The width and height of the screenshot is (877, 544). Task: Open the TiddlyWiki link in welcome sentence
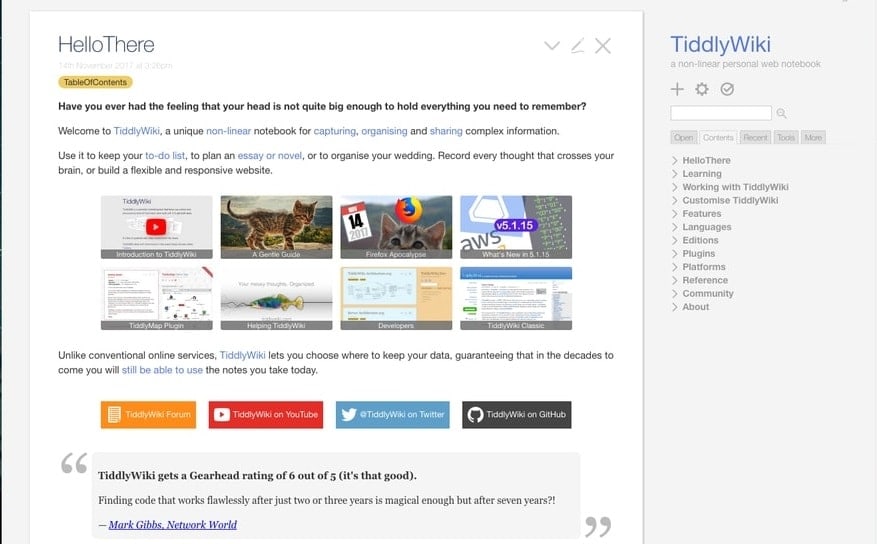click(x=136, y=131)
